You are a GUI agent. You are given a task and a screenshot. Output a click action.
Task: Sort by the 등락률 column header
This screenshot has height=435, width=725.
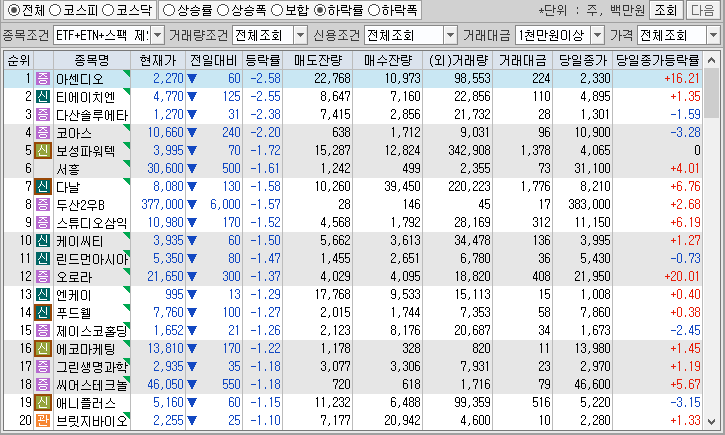(x=263, y=60)
